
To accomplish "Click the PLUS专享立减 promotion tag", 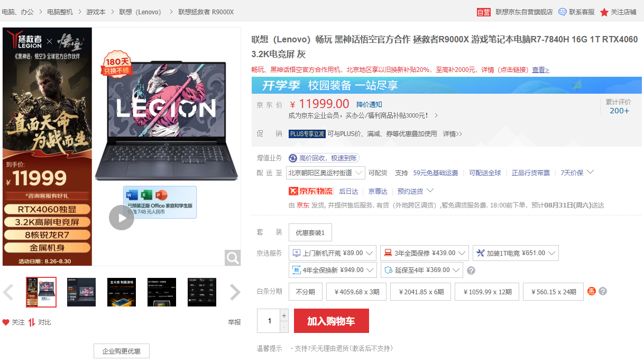I will pyautogui.click(x=307, y=134).
